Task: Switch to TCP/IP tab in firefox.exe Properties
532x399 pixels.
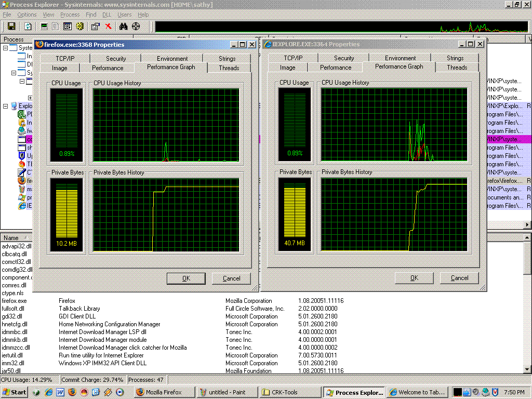Action: coord(65,58)
